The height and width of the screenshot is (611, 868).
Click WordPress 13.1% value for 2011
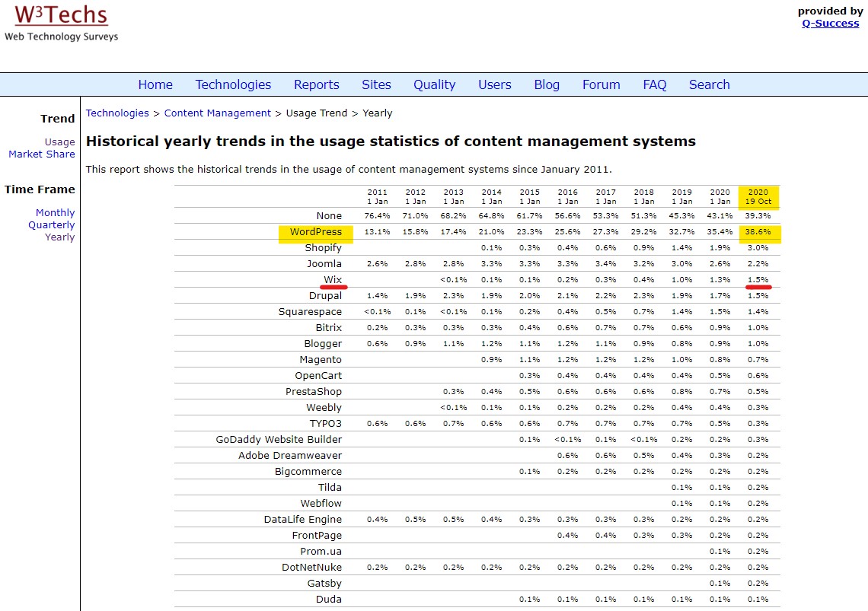(x=377, y=232)
